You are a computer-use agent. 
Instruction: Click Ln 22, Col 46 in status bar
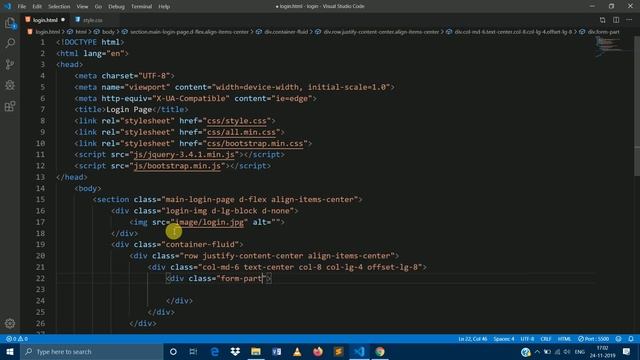[x=473, y=339]
